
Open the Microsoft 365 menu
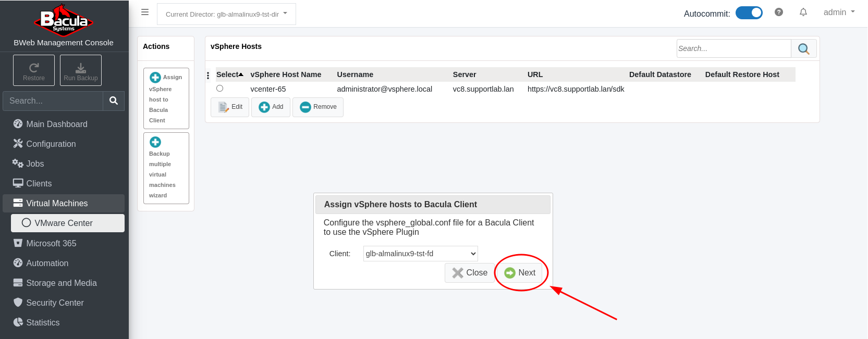64,243
